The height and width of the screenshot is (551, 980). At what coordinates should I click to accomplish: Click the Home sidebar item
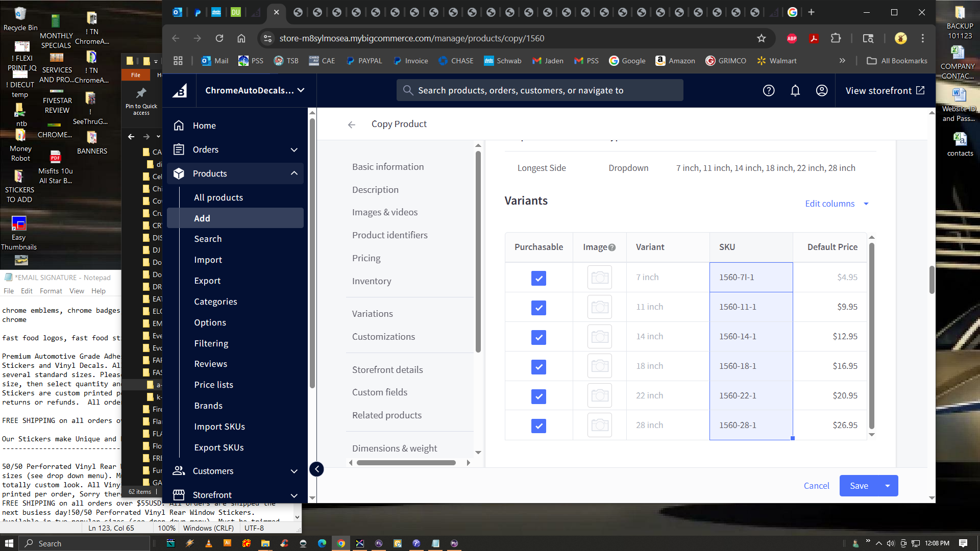point(235,126)
